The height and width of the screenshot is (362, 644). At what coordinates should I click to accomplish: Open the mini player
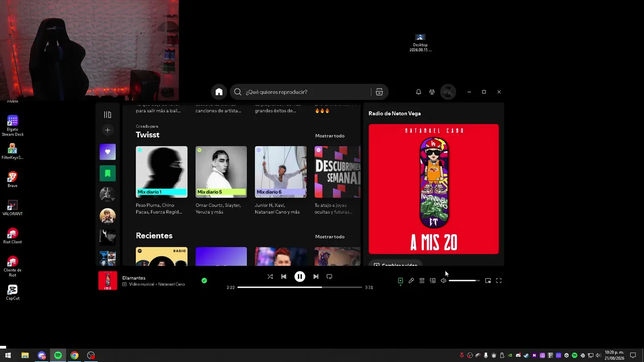pyautogui.click(x=488, y=281)
